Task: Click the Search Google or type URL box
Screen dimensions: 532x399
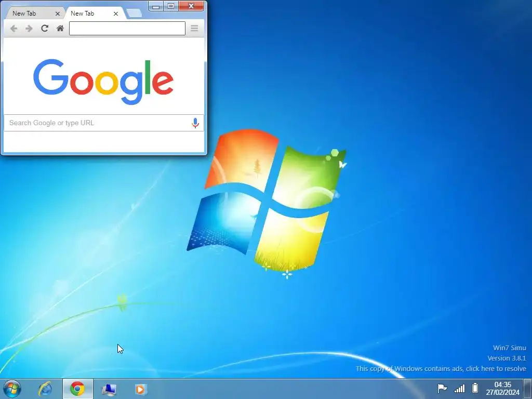Action: pyautogui.click(x=104, y=123)
